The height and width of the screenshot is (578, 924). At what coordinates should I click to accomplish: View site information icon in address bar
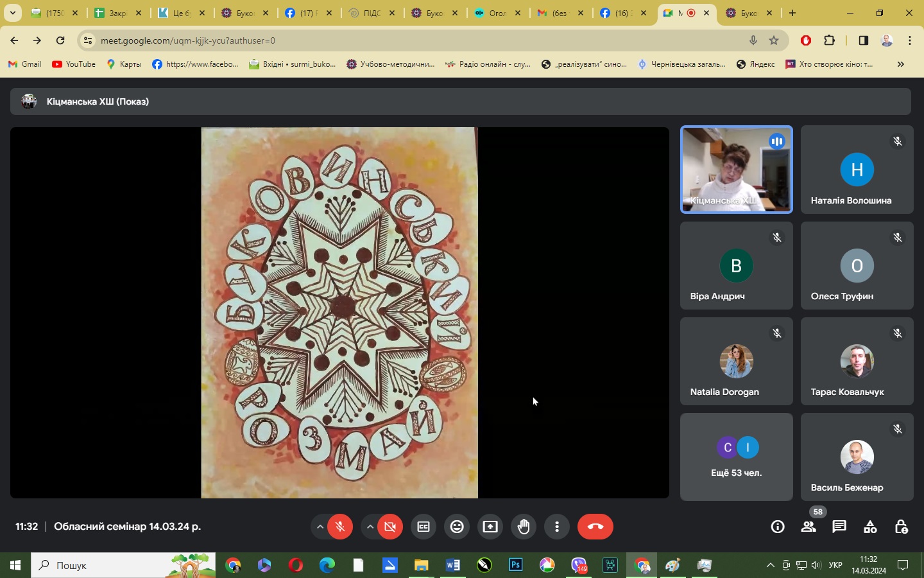coord(89,40)
